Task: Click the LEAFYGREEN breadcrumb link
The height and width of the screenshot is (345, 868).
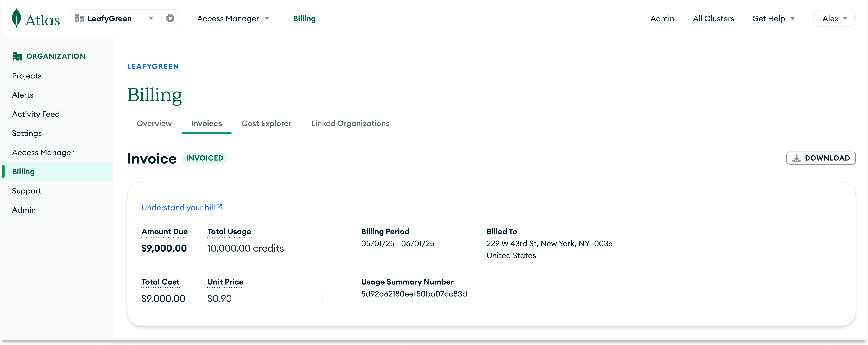Action: click(153, 66)
